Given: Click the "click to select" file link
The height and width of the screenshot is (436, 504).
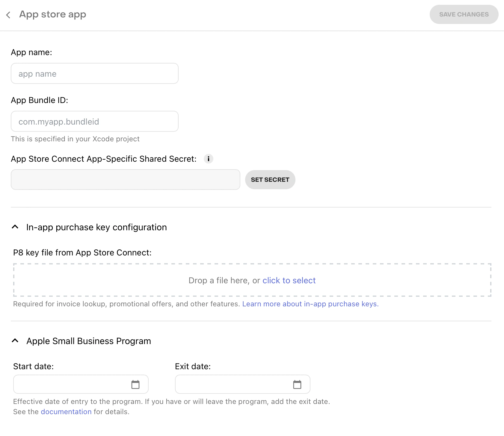Looking at the screenshot, I should tap(289, 280).
